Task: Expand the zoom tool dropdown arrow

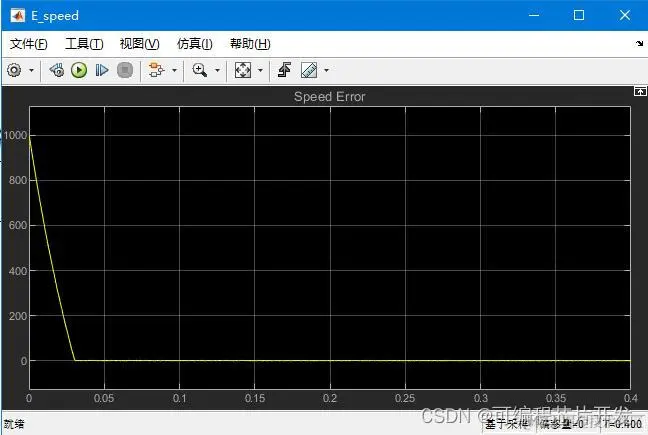Action: click(x=217, y=70)
